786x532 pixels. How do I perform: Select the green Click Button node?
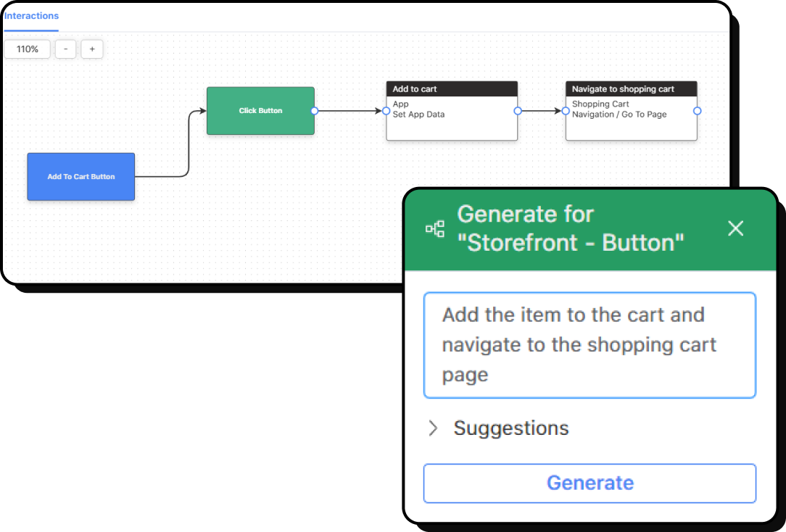pyautogui.click(x=260, y=111)
